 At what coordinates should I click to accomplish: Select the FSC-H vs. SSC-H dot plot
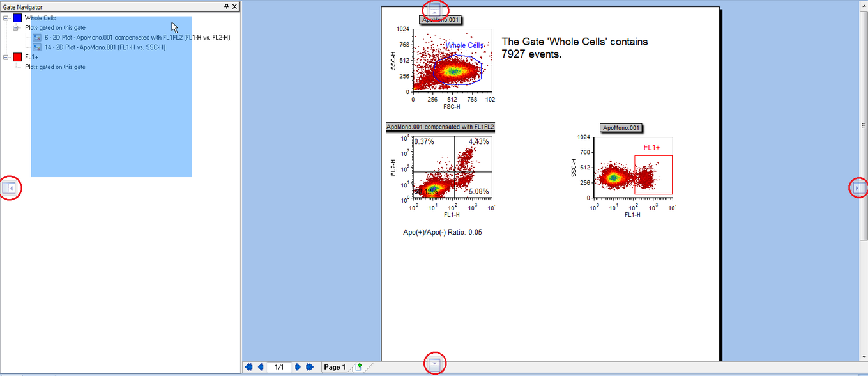pos(452,60)
